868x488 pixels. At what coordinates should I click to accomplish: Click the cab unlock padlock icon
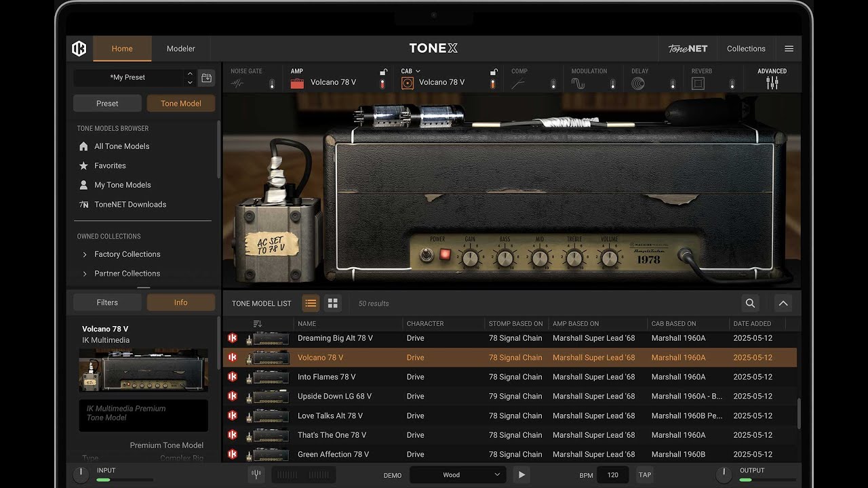494,72
